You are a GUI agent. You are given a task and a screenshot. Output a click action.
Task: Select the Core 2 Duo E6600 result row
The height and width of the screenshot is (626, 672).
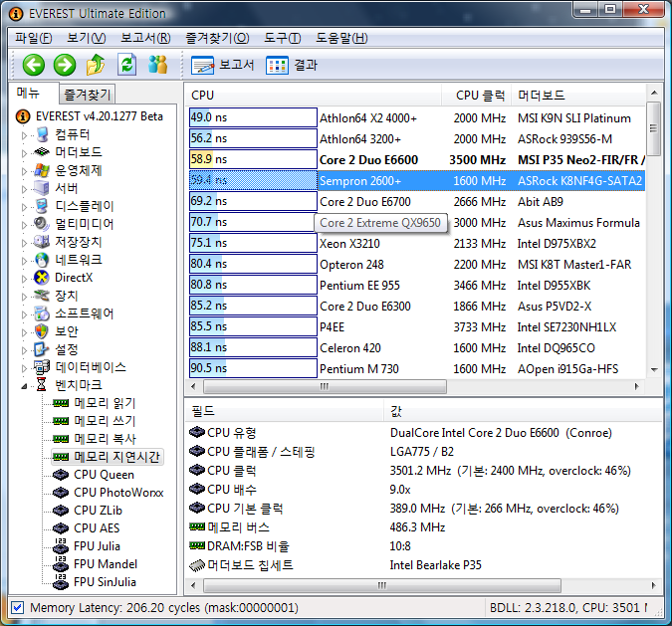pyautogui.click(x=417, y=160)
